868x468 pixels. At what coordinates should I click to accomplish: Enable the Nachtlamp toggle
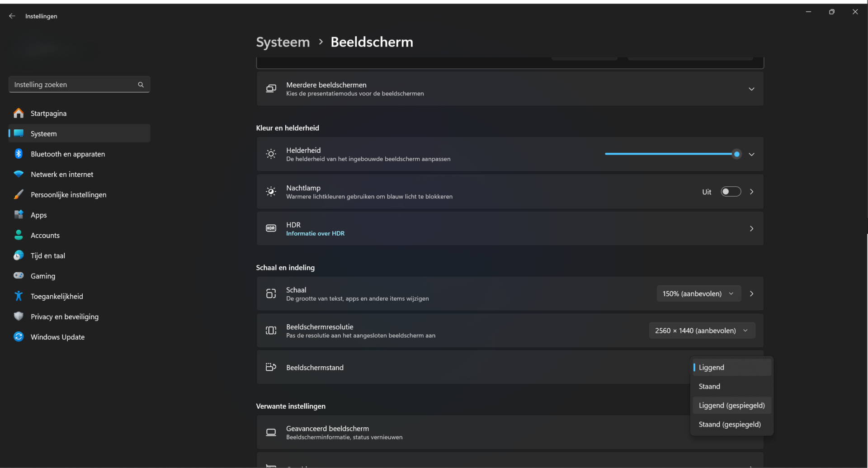tap(731, 191)
